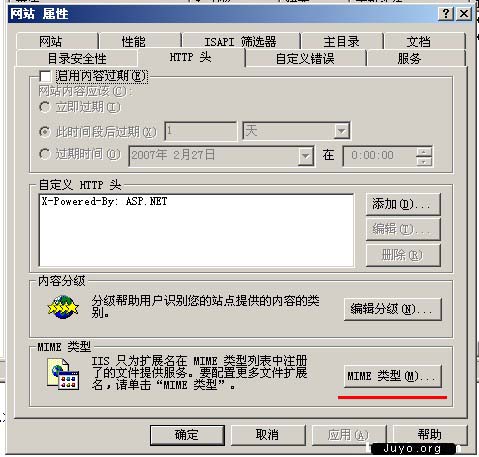Switch to the 自定义错误 tab

click(305, 59)
